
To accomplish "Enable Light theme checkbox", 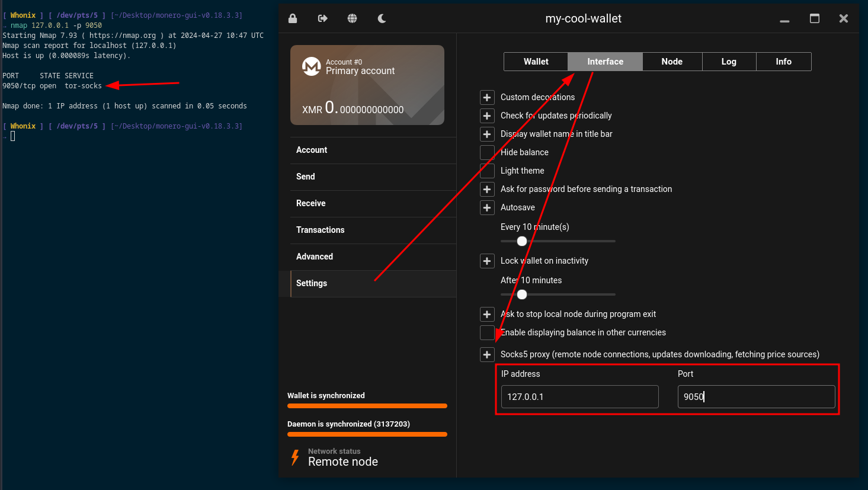I will (487, 171).
